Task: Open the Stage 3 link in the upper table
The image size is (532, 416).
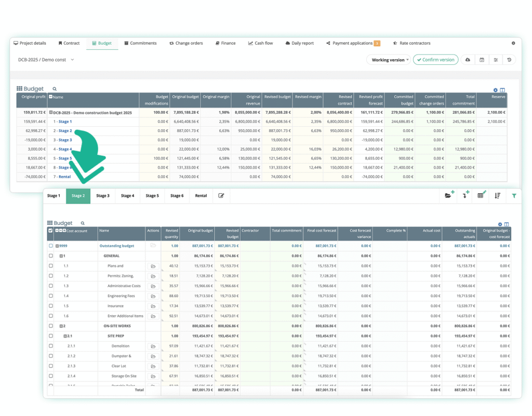Action: click(65, 140)
